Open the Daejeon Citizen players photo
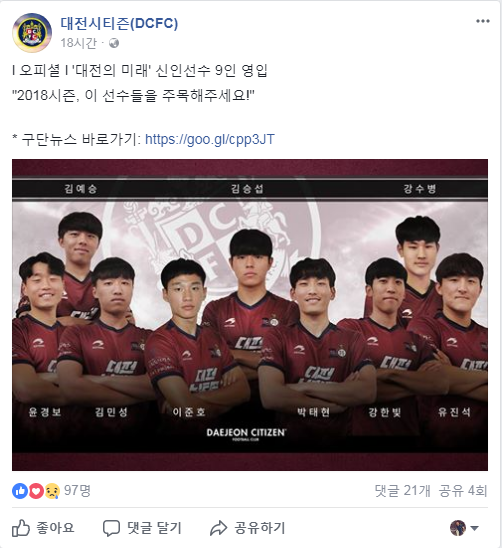The image size is (502, 548). click(x=250, y=315)
